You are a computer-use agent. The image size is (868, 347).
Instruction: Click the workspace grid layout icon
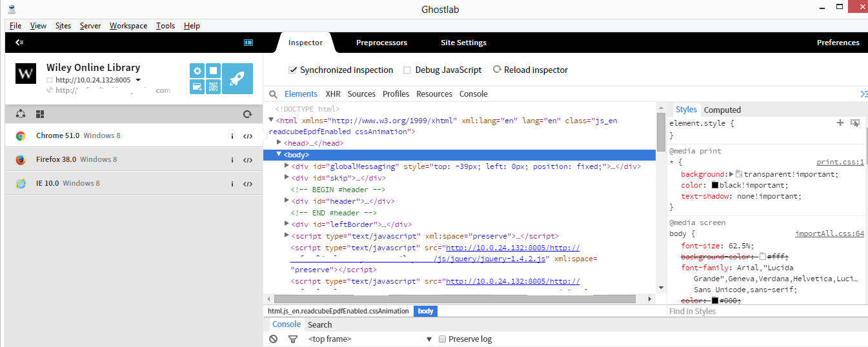pos(40,114)
